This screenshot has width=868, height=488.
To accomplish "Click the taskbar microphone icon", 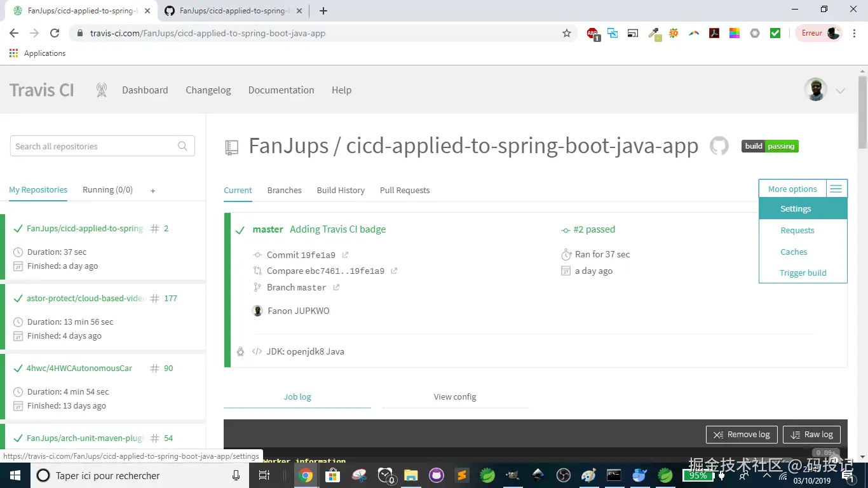I will (236, 475).
